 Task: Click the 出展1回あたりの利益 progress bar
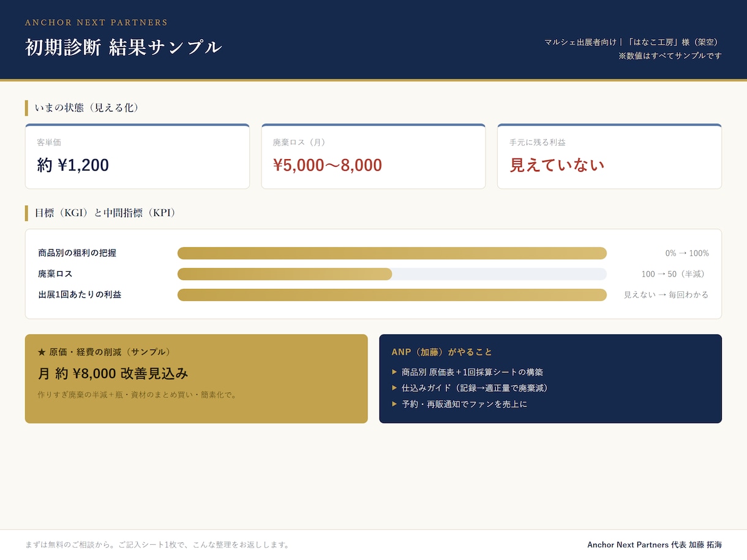coord(392,295)
